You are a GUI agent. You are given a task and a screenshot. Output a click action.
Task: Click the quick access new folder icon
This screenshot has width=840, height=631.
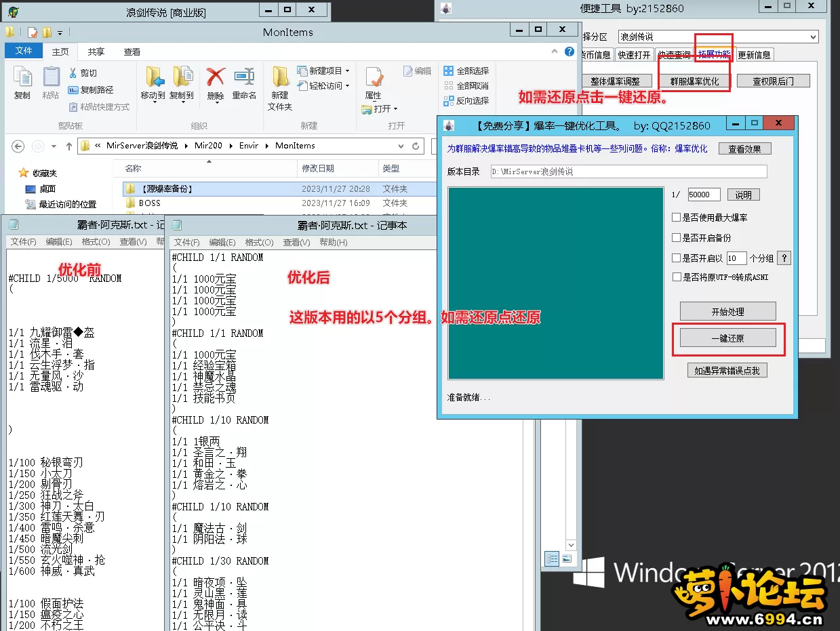click(x=47, y=32)
